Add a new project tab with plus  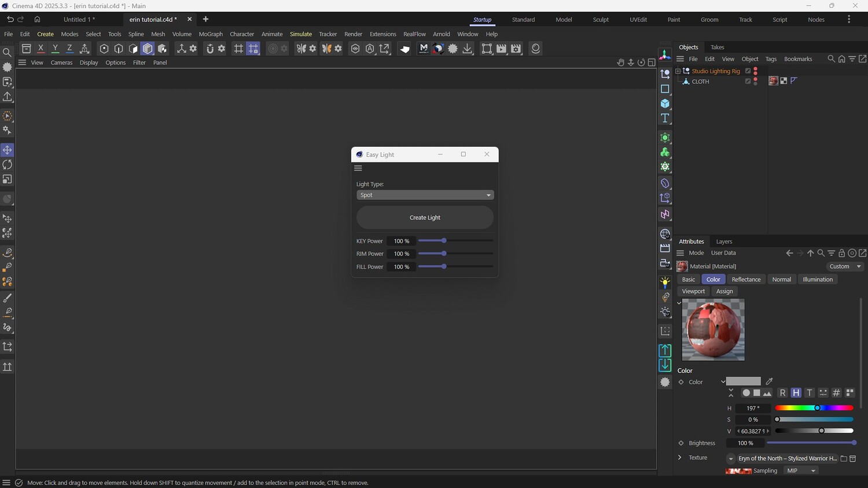(x=205, y=19)
